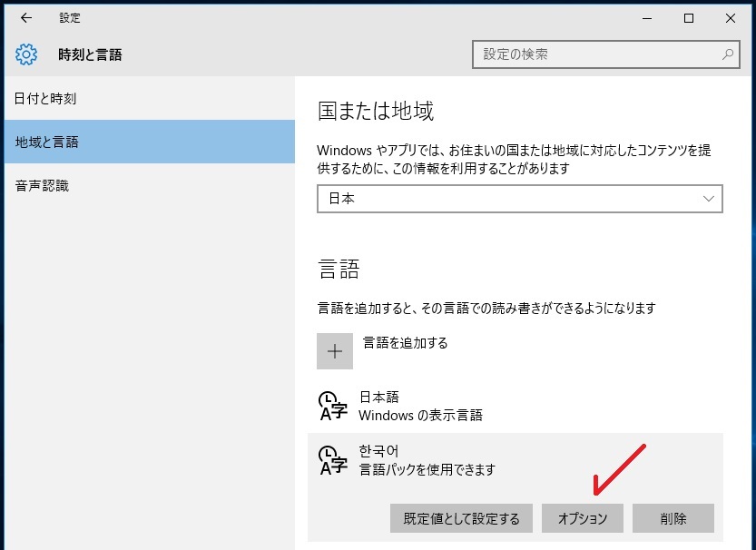Select the 日本語 language entry
This screenshot has height=550, width=756.
click(515, 406)
